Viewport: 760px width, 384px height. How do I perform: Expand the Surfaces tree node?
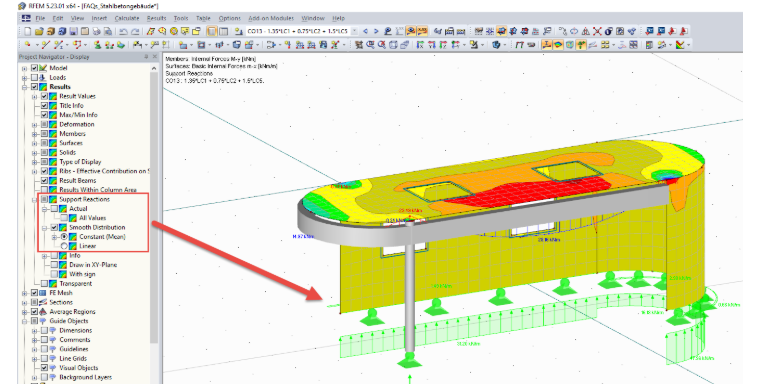[x=34, y=143]
